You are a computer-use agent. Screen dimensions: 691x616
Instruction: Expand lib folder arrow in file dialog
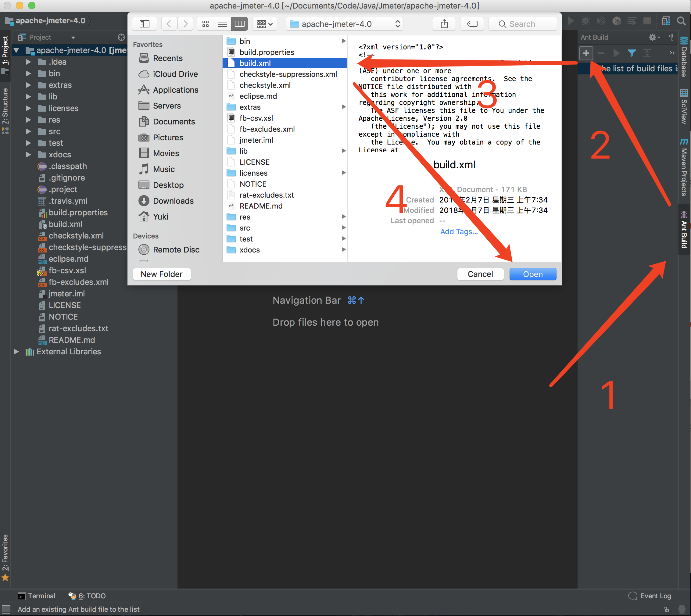click(343, 151)
